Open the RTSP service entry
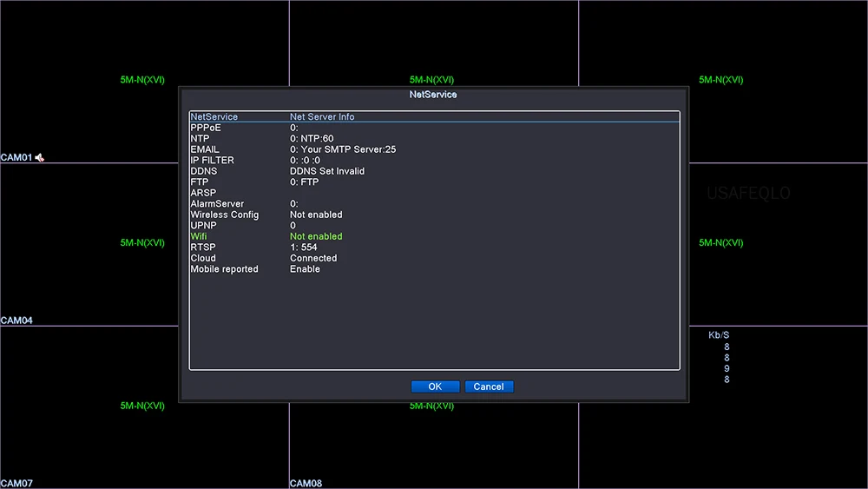 [434, 247]
